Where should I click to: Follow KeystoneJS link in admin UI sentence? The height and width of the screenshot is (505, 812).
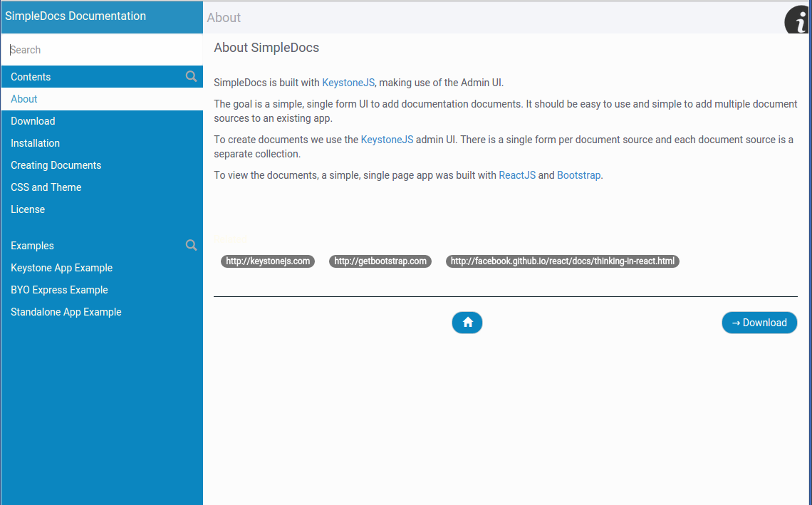[387, 140]
